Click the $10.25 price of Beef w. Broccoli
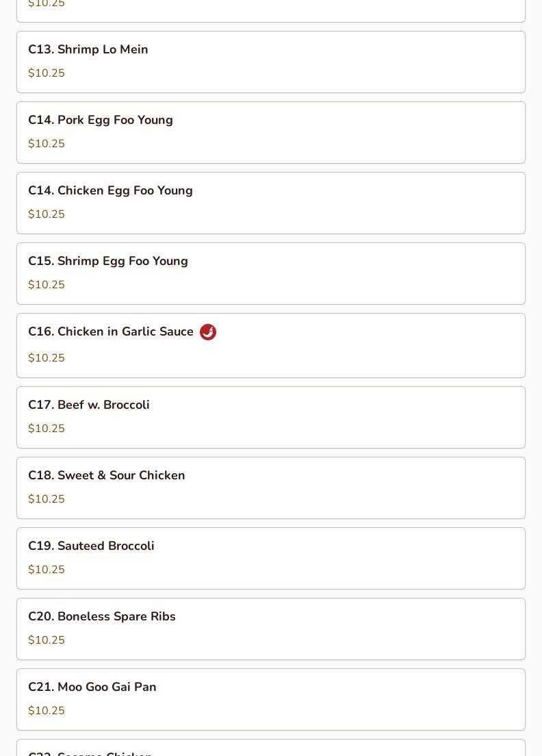Screen dimensions: 542x756 (47, 428)
